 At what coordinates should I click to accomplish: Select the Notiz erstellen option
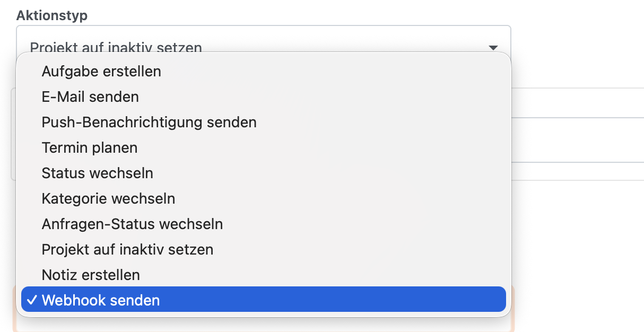pos(91,275)
